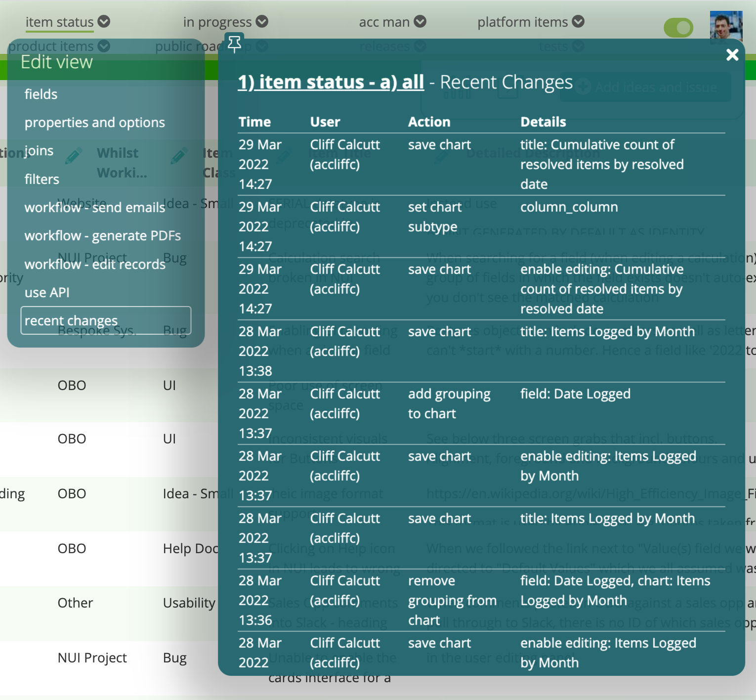Select the '28 Mar 2022 13:36' time cell
756x700 pixels.
(x=260, y=601)
